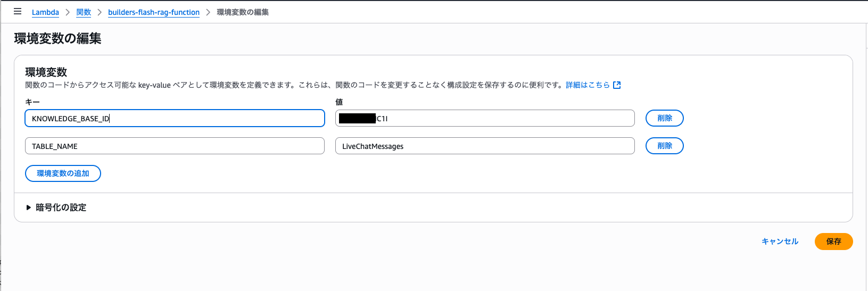Select the TABLE_NAME key field
Screen dimensions: 868x291
point(175,146)
